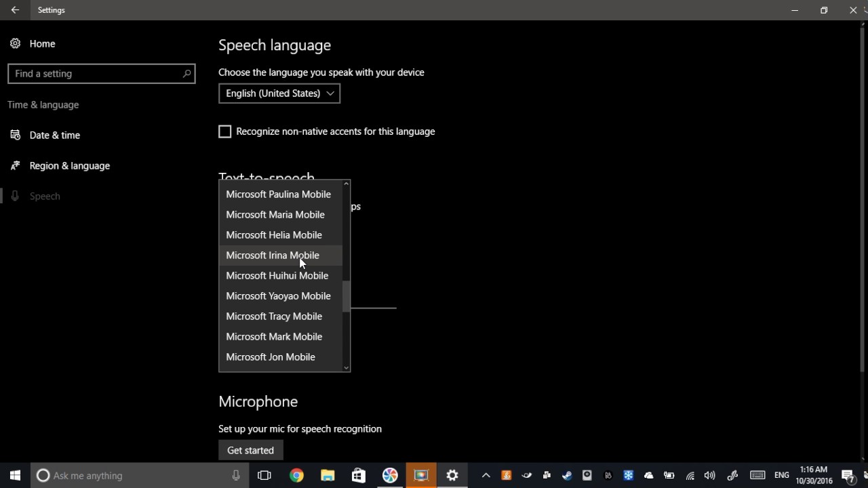Click the voice list scroll-up arrow

pos(347,184)
